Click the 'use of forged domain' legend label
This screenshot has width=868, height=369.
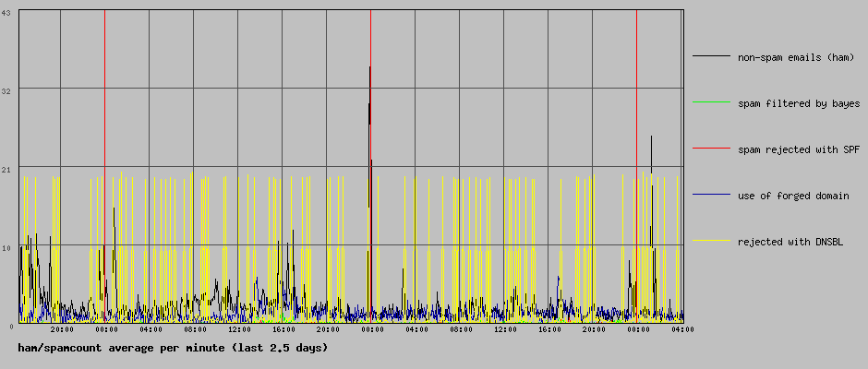(793, 196)
